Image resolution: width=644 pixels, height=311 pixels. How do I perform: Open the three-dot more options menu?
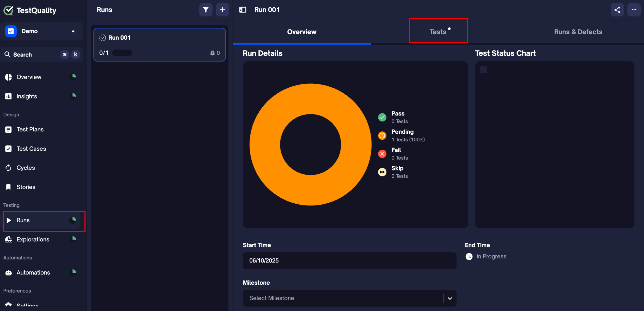pyautogui.click(x=634, y=10)
